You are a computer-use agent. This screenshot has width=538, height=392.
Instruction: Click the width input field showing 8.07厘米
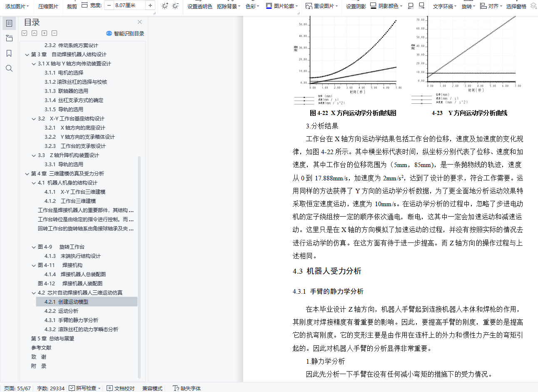pyautogui.click(x=130, y=5)
